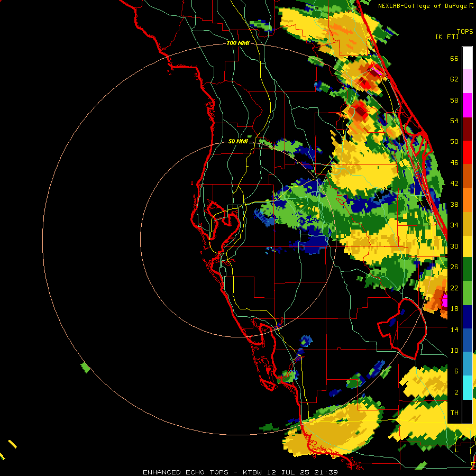The width and height of the screenshot is (476, 476).
Task: Click the 10 legend value
Action: click(454, 350)
